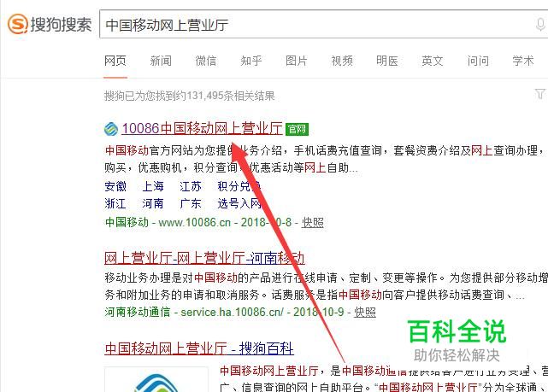Activate the voice search microphone icon
Viewport: 548px width, 392px height.
tap(540, 25)
